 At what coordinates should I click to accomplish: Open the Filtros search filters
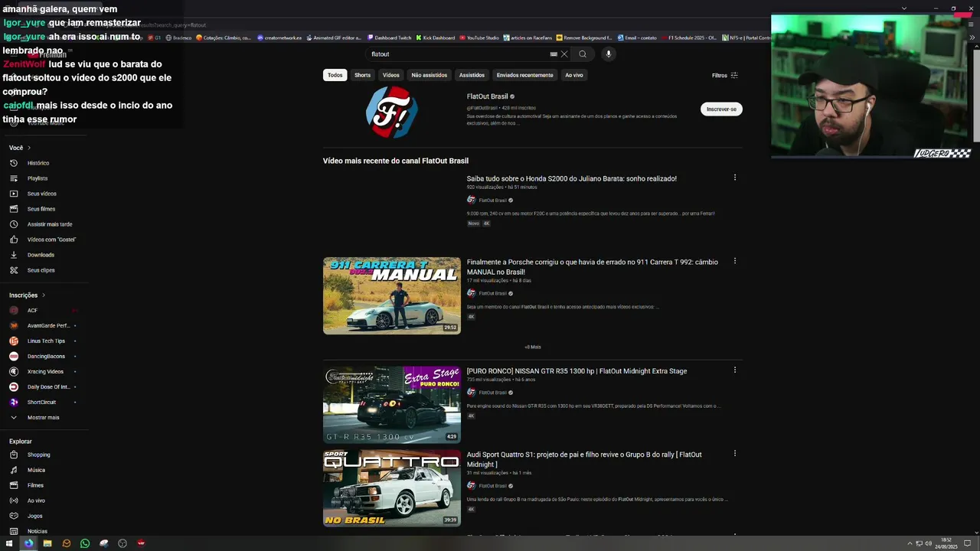[x=724, y=75]
